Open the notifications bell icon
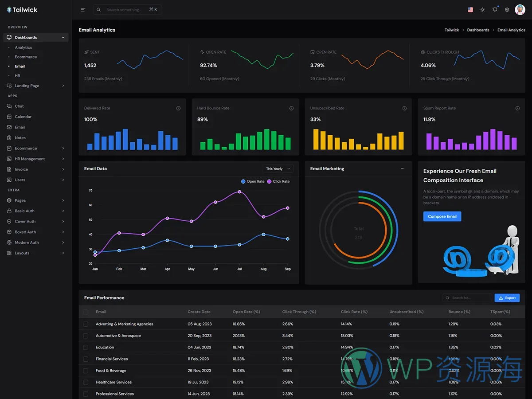This screenshot has height=399, width=532. (x=495, y=10)
